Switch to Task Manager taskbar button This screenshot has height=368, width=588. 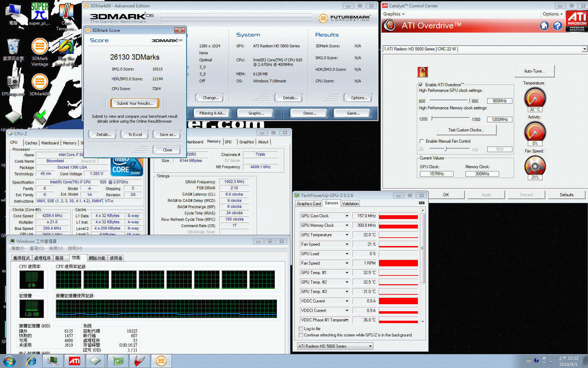(x=53, y=361)
